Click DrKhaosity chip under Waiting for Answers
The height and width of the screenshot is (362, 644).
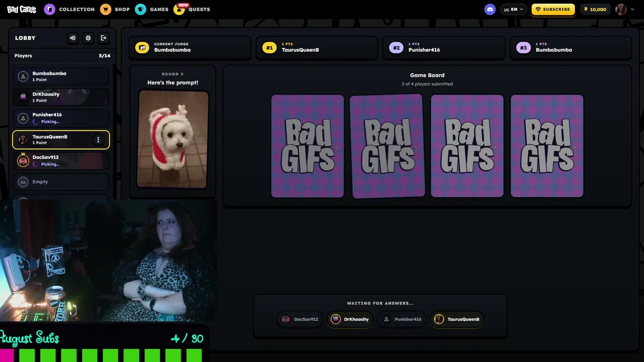point(350,319)
